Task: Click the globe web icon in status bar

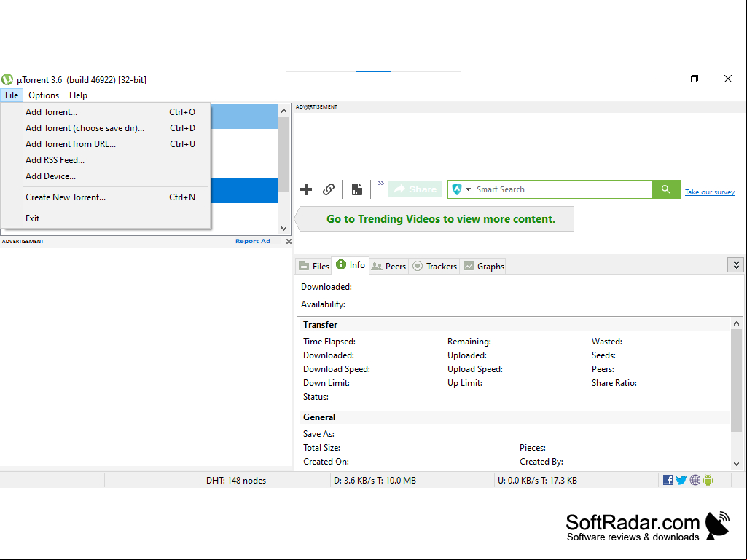Action: click(695, 480)
